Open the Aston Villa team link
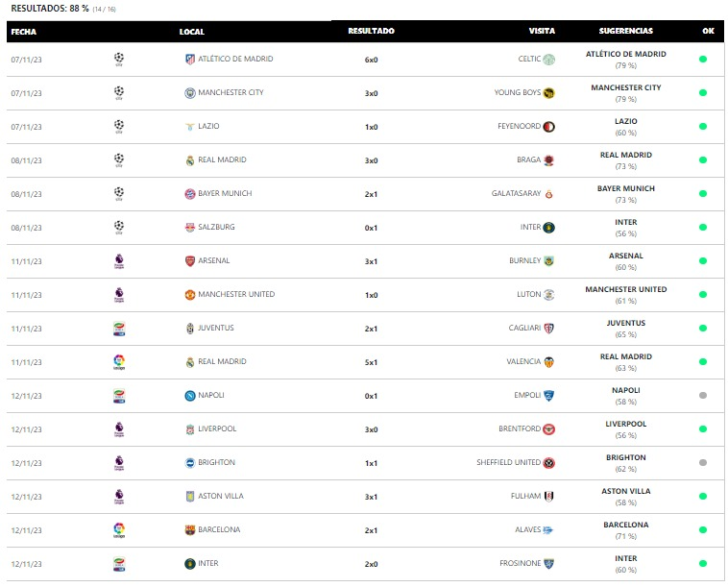 (221, 496)
